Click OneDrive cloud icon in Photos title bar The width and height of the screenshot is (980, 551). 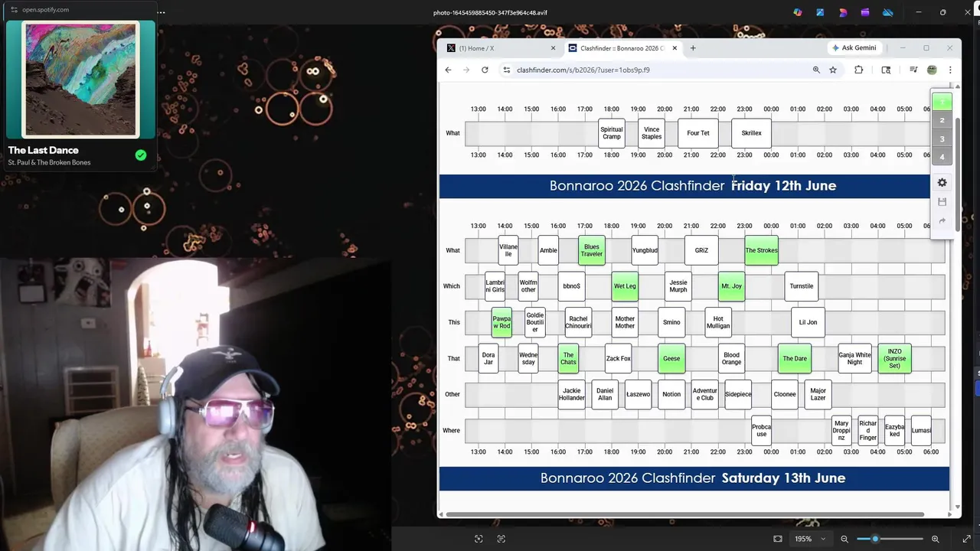(x=888, y=12)
